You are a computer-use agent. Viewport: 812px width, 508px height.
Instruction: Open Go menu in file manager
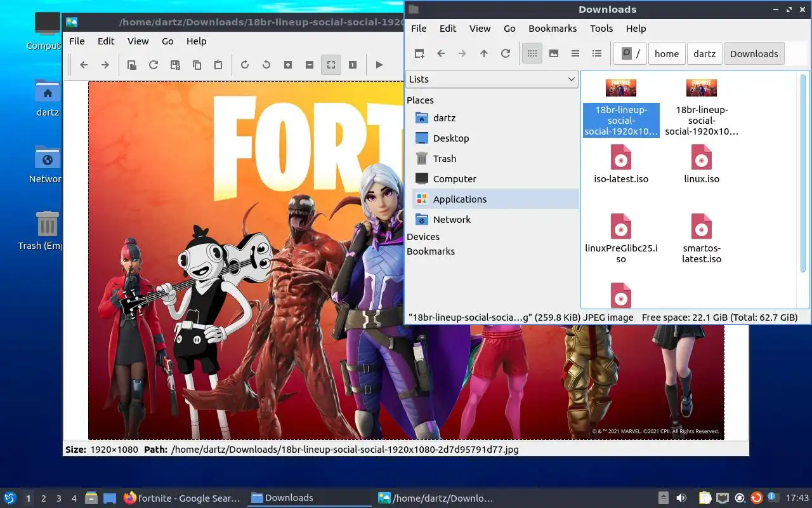[509, 29]
